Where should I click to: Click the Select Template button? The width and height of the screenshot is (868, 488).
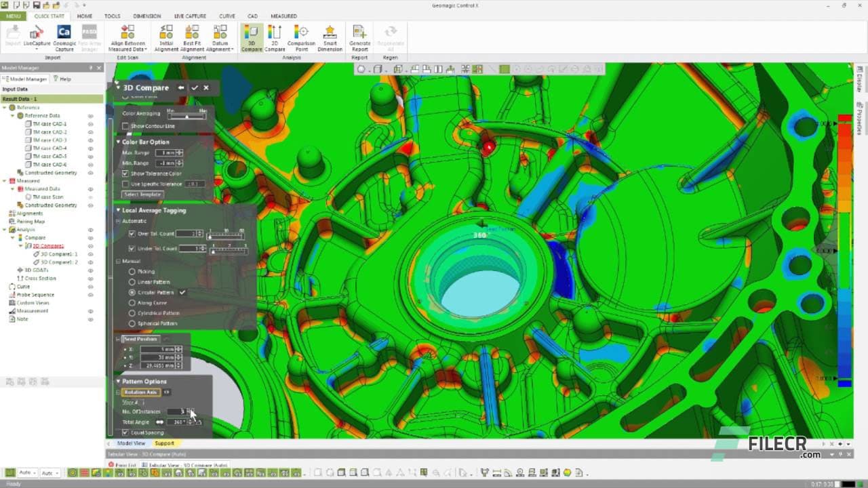click(142, 194)
